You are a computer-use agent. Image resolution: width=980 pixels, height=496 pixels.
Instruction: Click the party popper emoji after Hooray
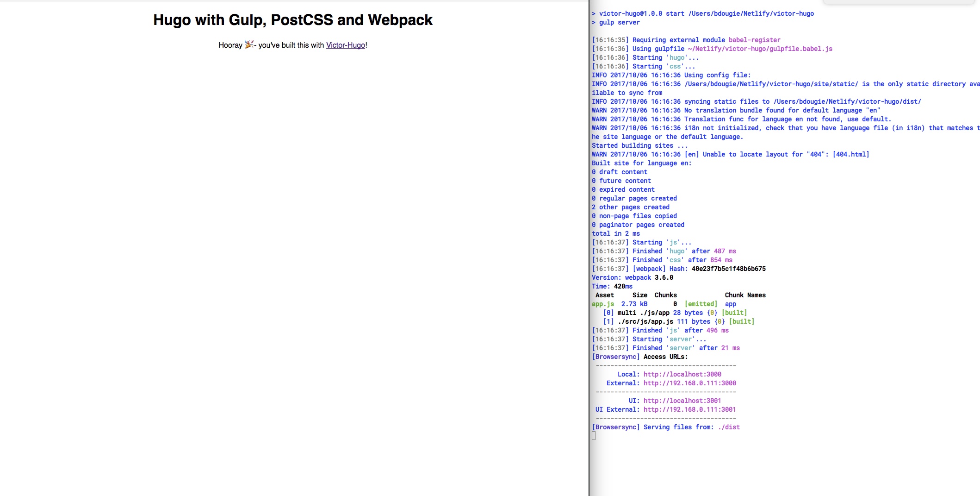pos(249,44)
